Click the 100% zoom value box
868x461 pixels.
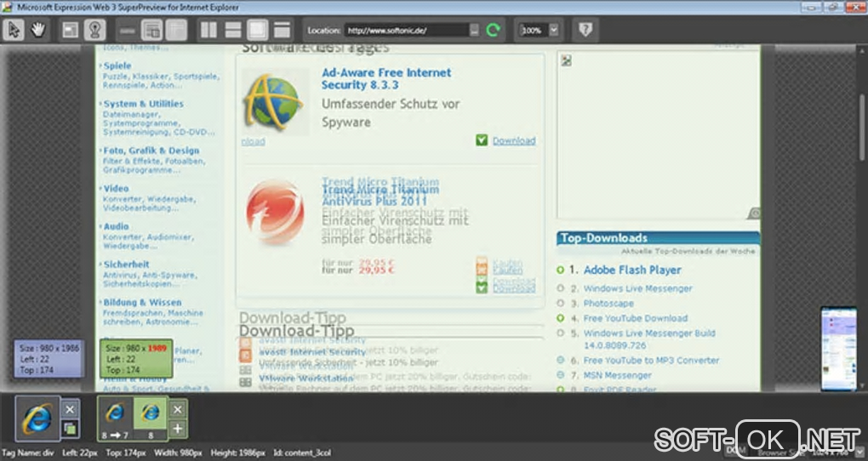533,30
